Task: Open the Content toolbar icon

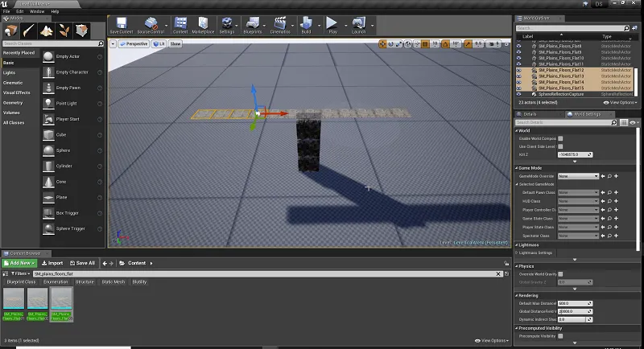Action: [180, 26]
